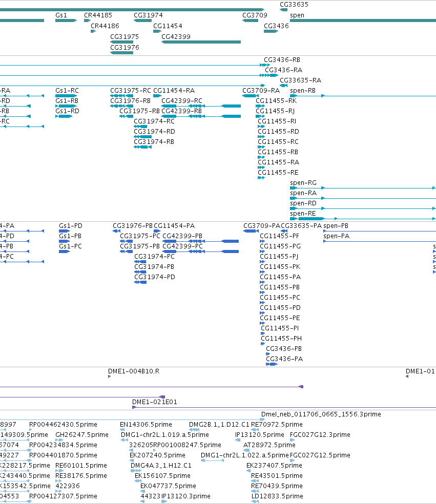
Task: Select the spen-RE transcript label
Action: tap(303, 214)
